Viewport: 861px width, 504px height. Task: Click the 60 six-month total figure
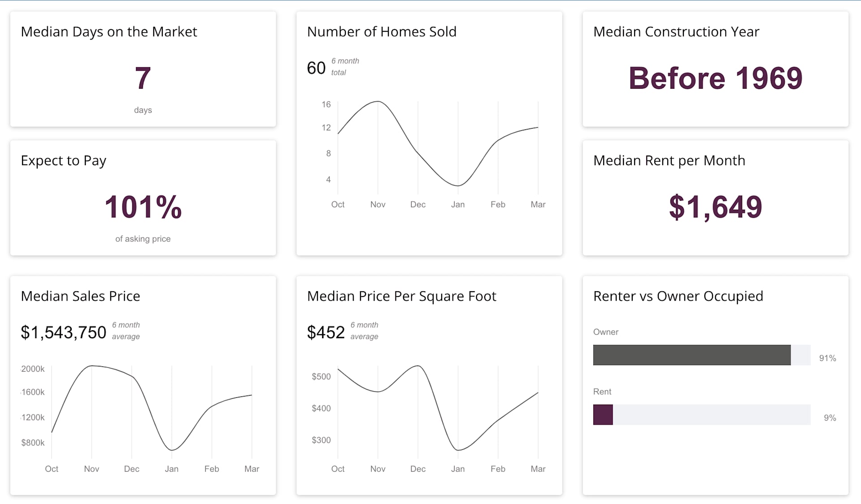tap(316, 68)
